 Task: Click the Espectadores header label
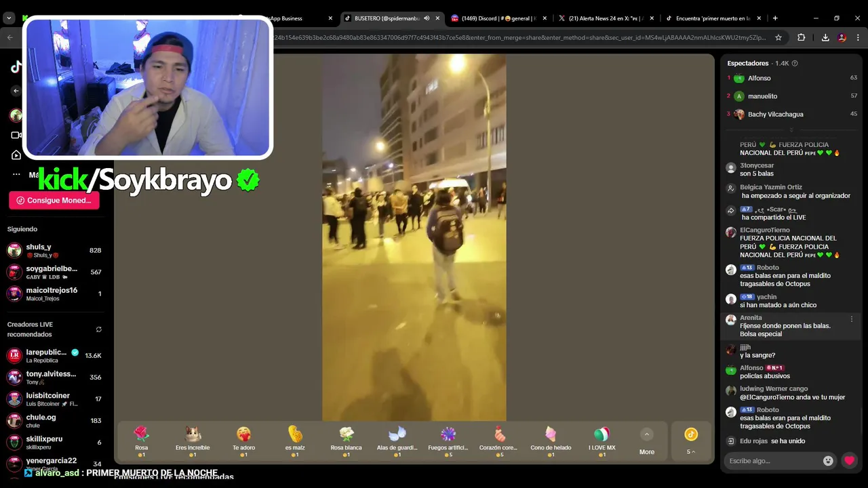748,63
